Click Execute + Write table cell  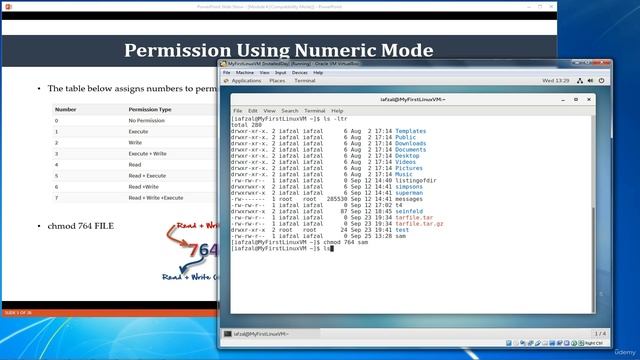click(x=147, y=153)
